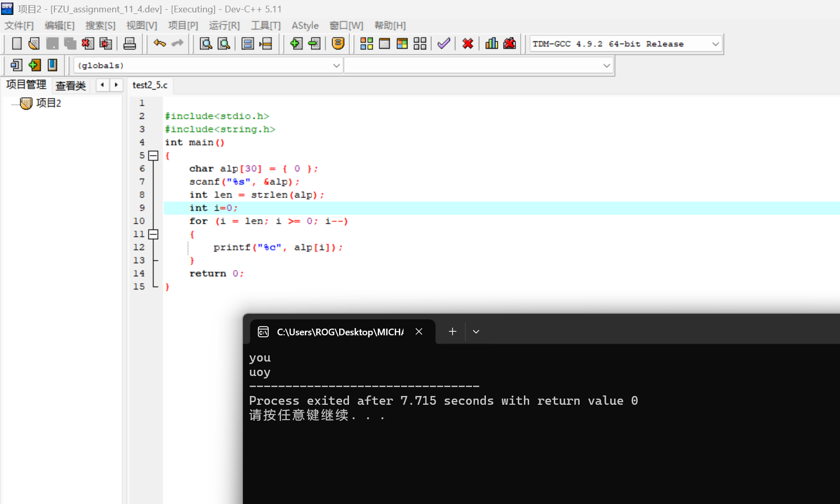
Task: Click the Remove from project icon
Action: 314,44
